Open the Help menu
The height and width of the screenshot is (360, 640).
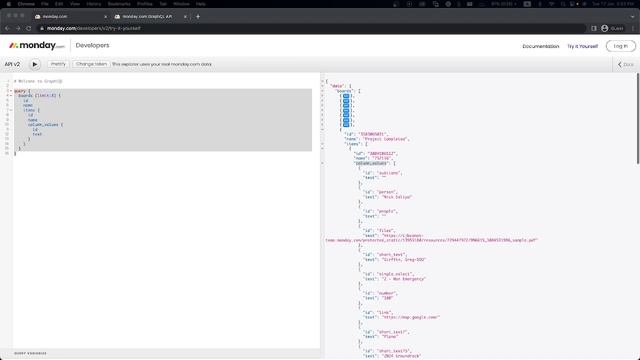[x=200, y=4]
